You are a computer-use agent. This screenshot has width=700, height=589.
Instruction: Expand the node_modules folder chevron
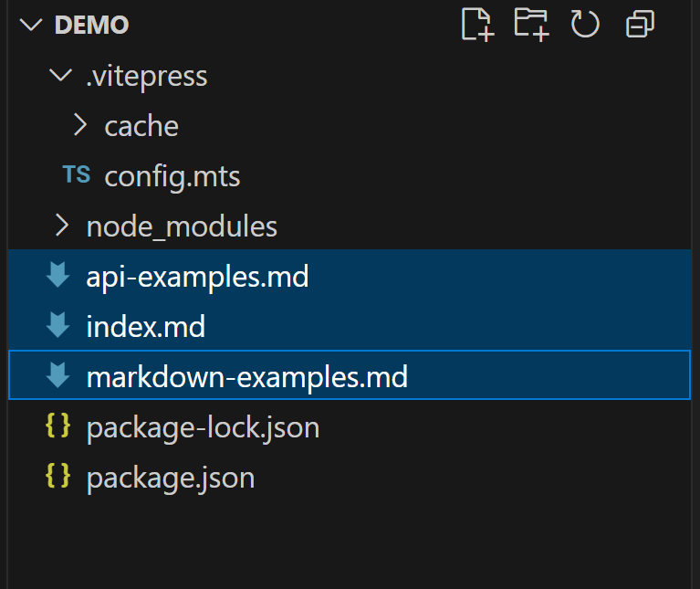pos(61,226)
